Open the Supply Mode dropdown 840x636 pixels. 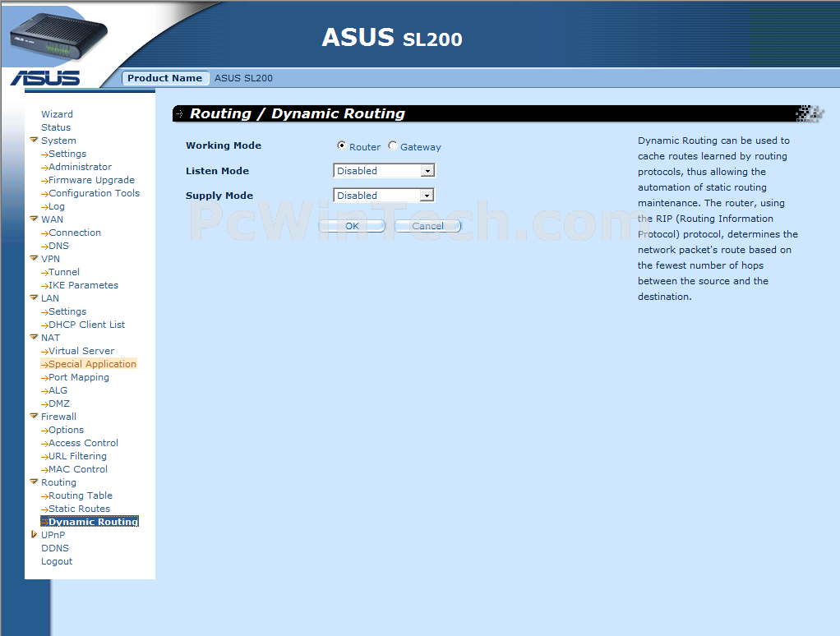[x=384, y=196]
